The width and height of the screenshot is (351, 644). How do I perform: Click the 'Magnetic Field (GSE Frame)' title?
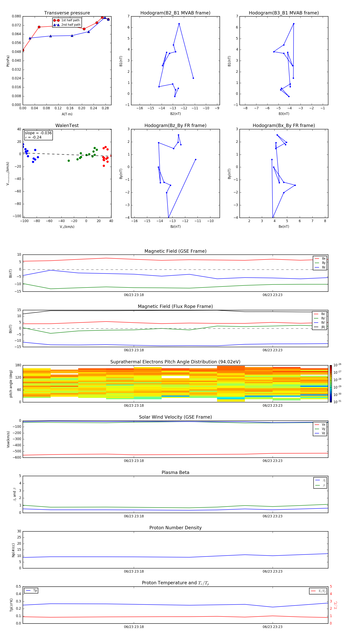tap(175, 251)
